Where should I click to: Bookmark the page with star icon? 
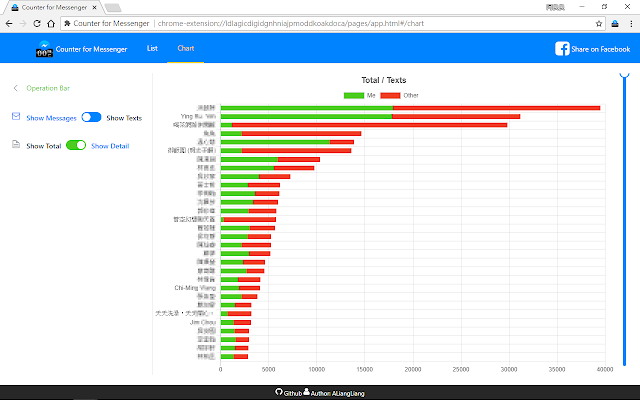pos(599,24)
